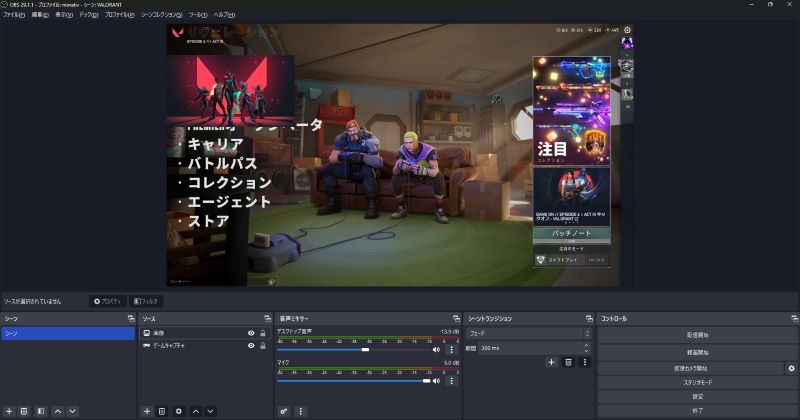This screenshot has width=800, height=420.
Task: Open the audio mixer's bottom three-dot menu
Action: coord(301,411)
